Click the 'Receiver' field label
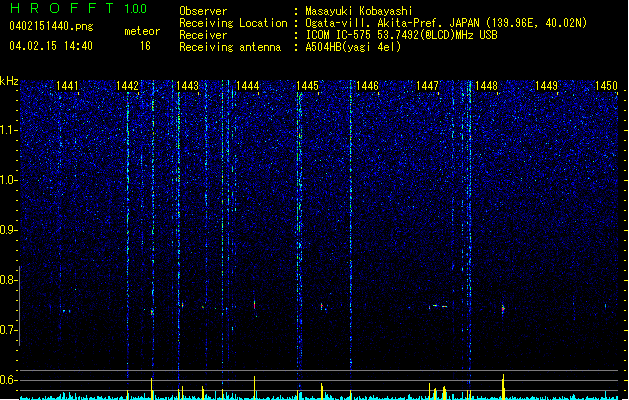629x400 pixels. [x=203, y=35]
